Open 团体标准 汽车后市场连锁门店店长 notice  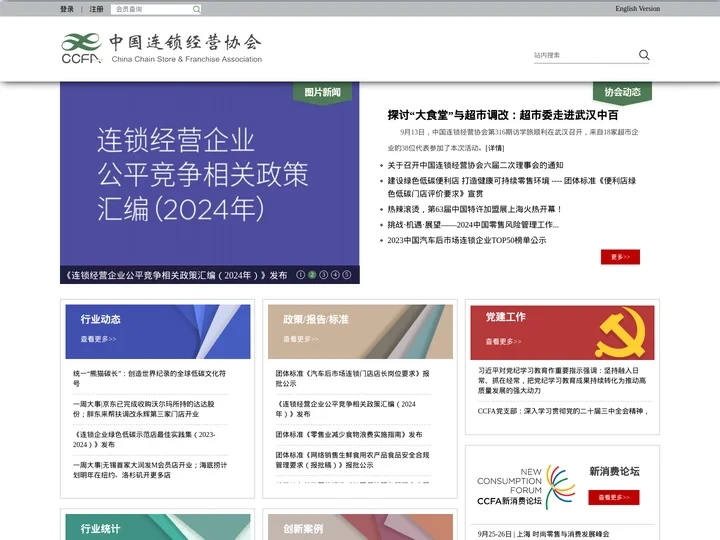tap(353, 378)
